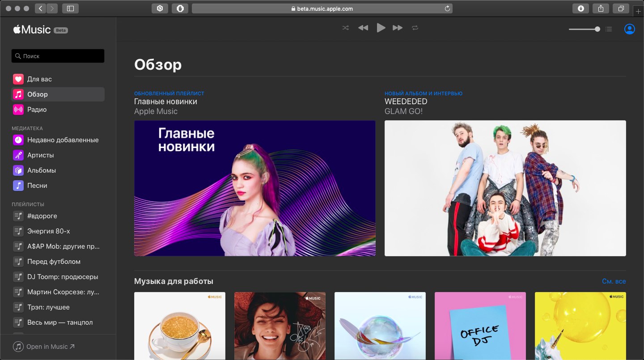Viewport: 644px width, 360px height.
Task: Open the Office DJ playlist cover
Action: [480, 326]
